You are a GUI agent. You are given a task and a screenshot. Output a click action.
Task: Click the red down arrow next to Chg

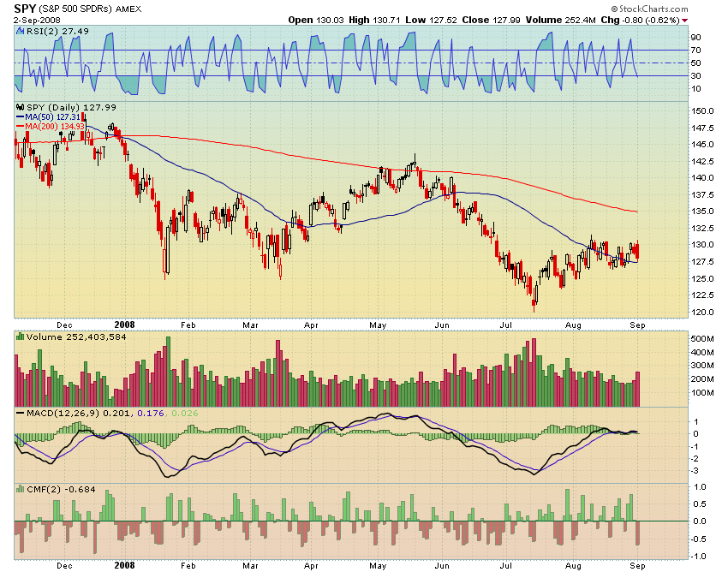[x=685, y=21]
